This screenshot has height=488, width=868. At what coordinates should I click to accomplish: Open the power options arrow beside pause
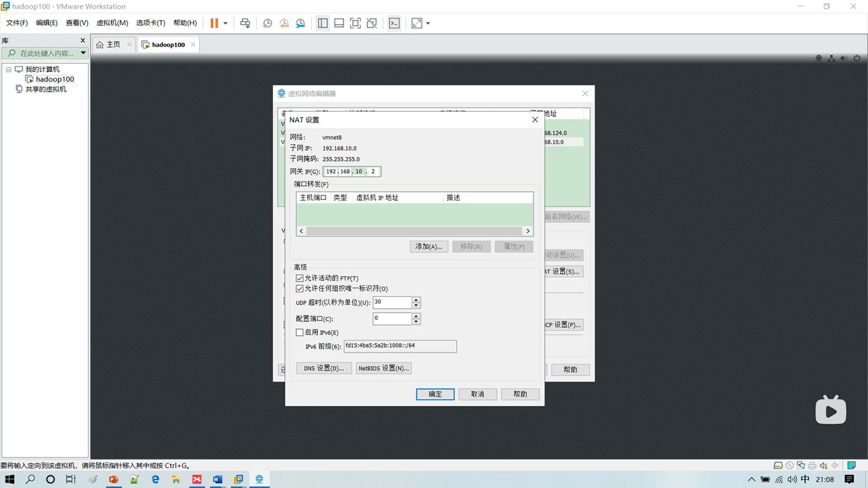coord(225,23)
